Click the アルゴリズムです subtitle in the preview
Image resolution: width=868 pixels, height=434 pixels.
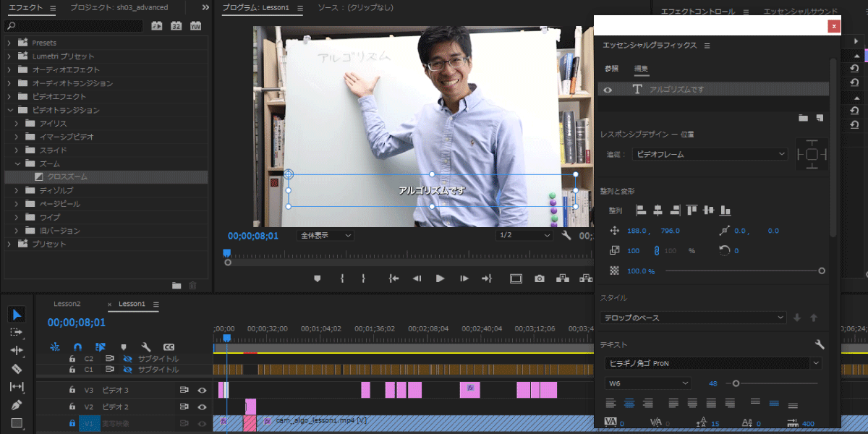[x=432, y=190]
